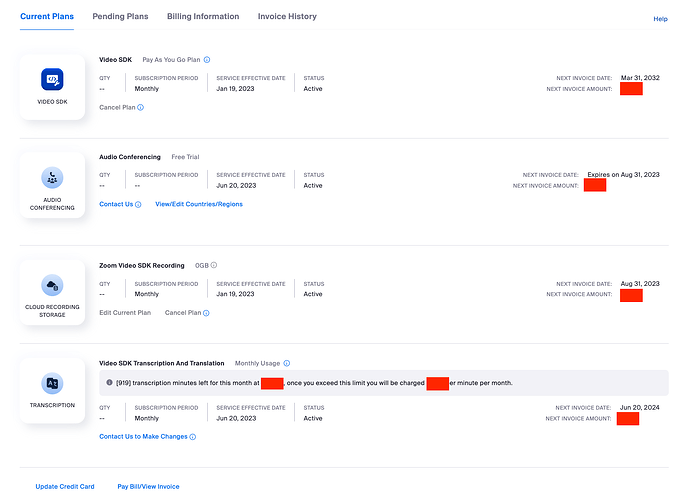682x500 pixels.
Task: Click the Audio Conferencing product icon
Action: point(52,178)
